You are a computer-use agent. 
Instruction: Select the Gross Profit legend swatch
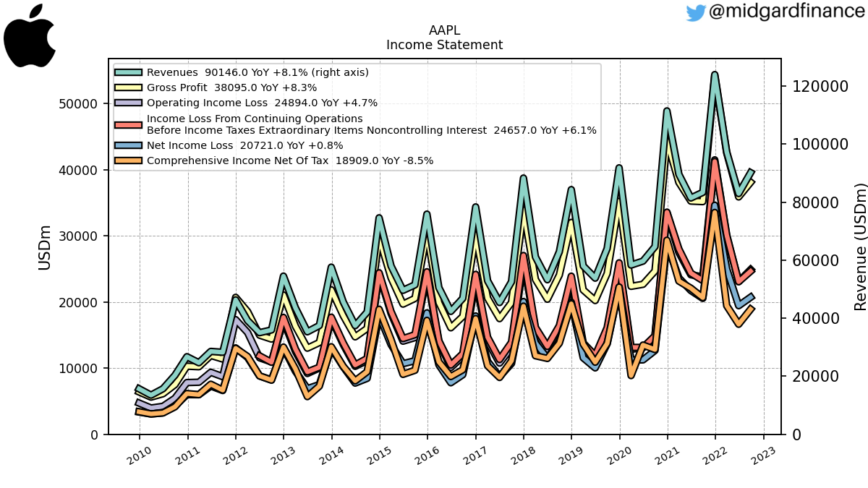(x=129, y=87)
